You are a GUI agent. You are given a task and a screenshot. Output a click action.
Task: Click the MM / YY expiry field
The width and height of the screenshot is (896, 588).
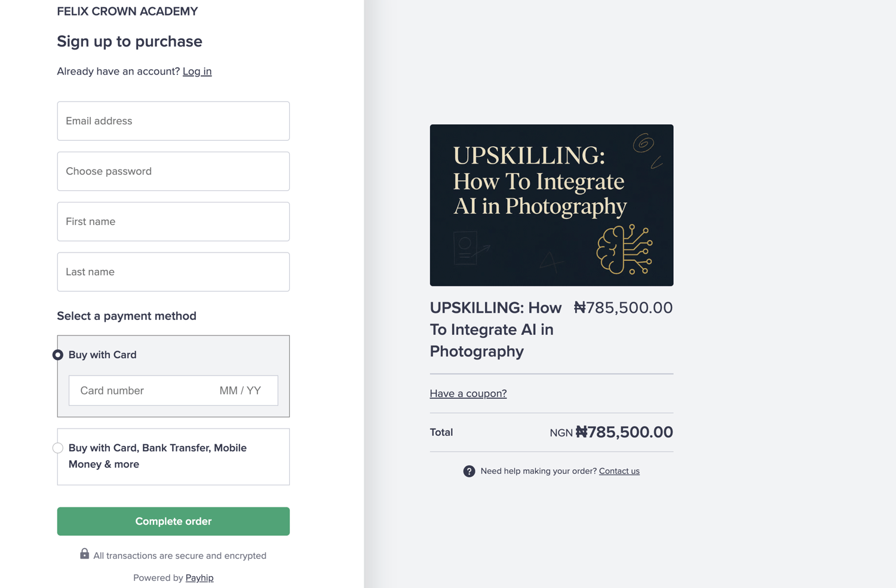tap(240, 390)
